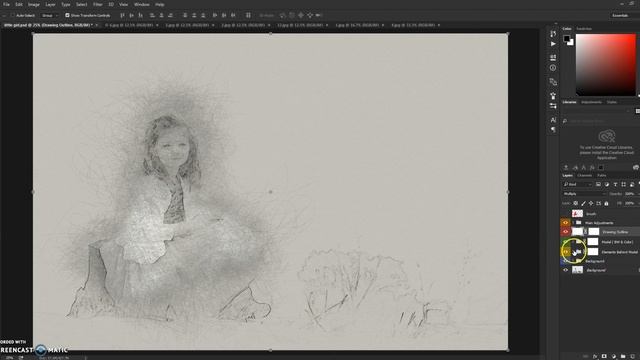Filter layers by shape layer icon

pyautogui.click(x=623, y=184)
